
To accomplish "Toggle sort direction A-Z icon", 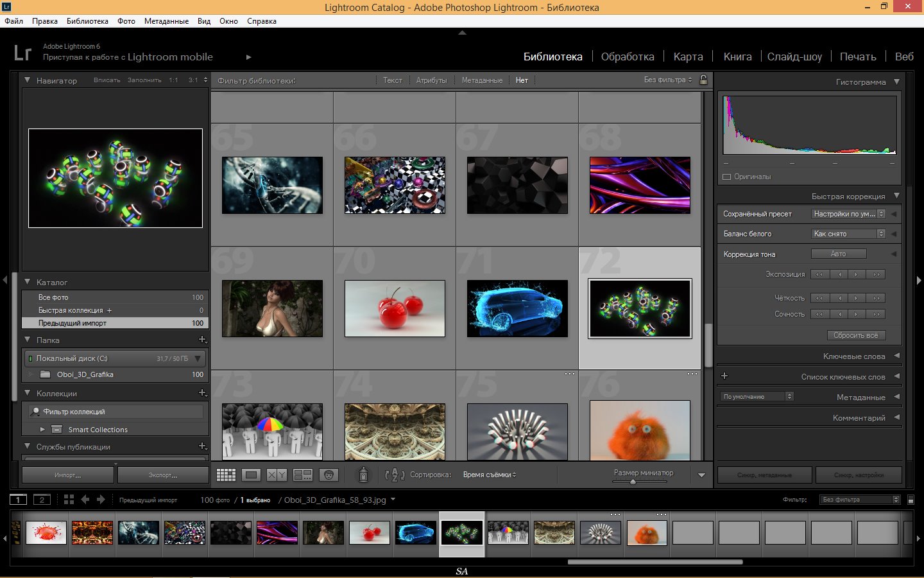I will (x=394, y=475).
